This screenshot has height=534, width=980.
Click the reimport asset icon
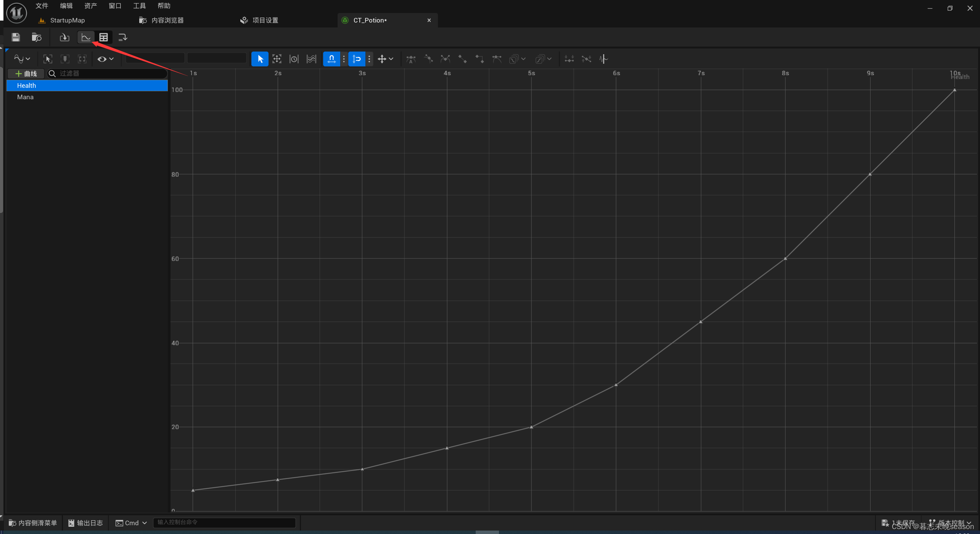(64, 37)
